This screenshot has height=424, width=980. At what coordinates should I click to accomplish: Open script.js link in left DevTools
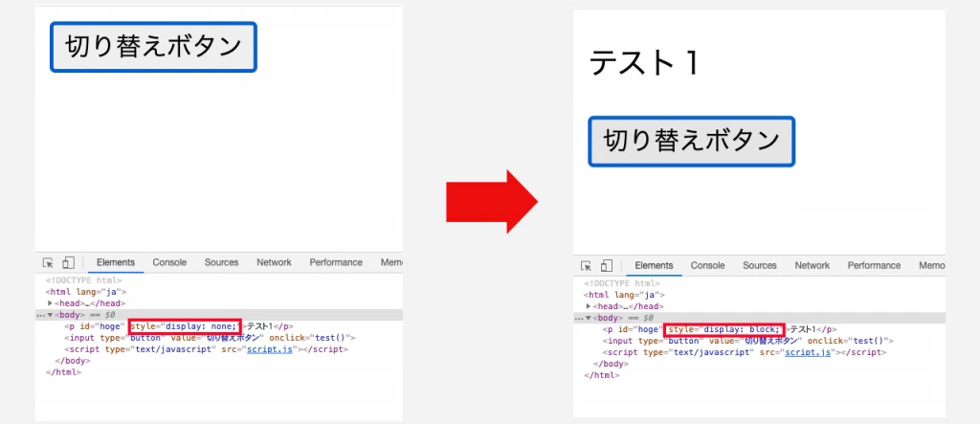coord(269,349)
